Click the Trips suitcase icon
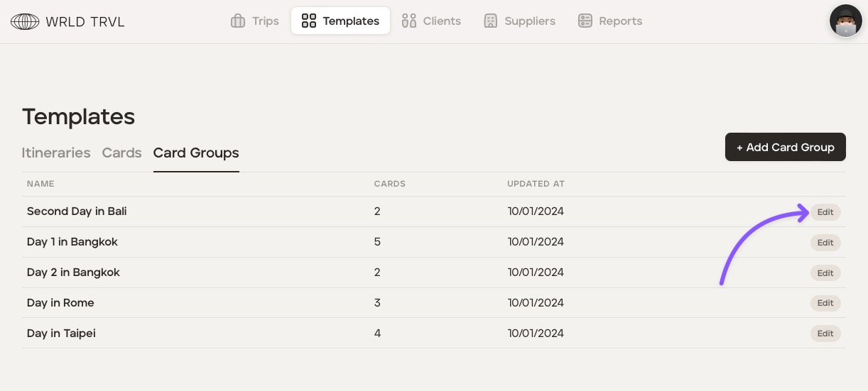The image size is (868, 391). 238,21
